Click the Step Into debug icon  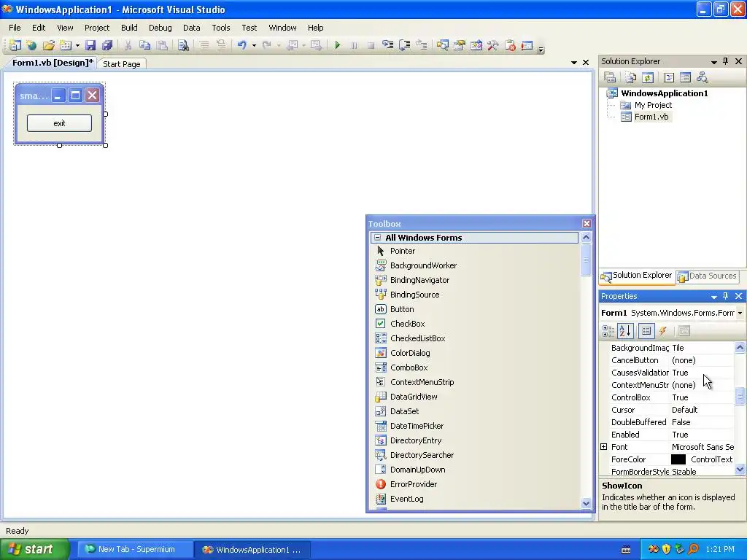pos(388,45)
